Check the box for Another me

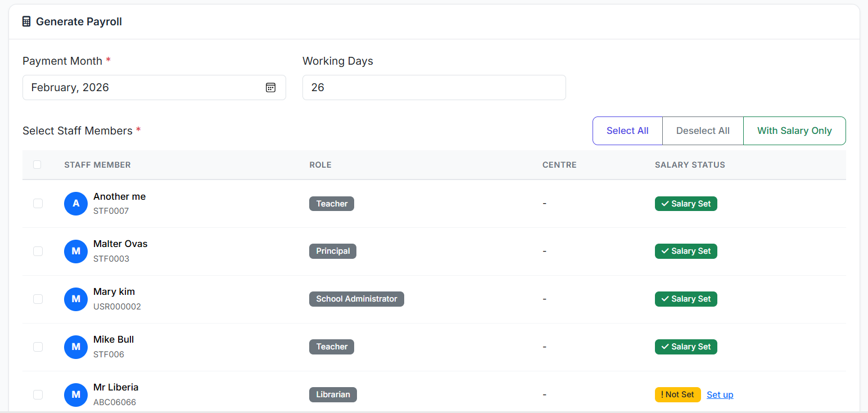tap(38, 204)
